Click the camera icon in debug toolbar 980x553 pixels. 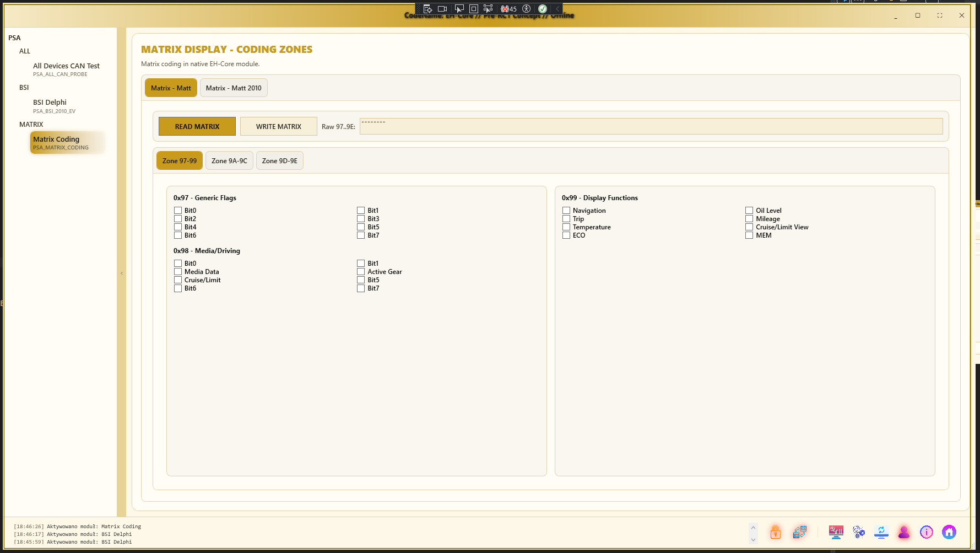pyautogui.click(x=442, y=9)
